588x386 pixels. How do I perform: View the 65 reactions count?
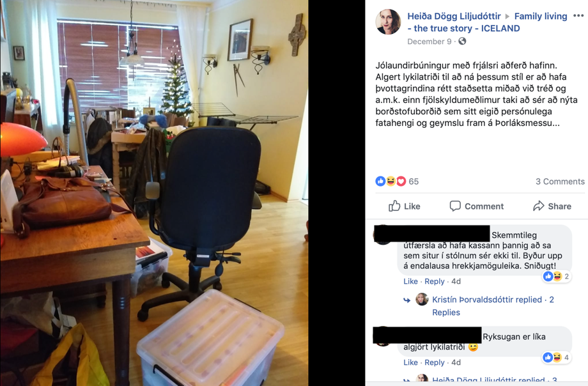click(414, 181)
